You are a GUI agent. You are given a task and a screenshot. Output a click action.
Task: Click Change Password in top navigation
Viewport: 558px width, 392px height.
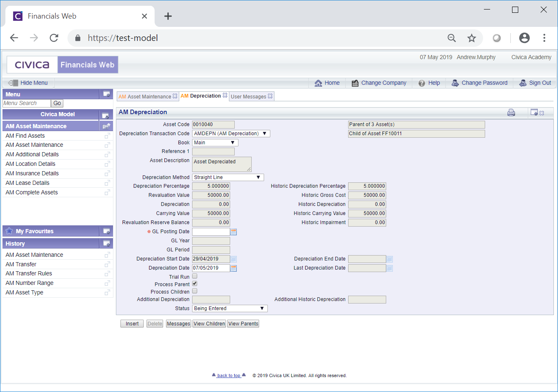coord(479,83)
